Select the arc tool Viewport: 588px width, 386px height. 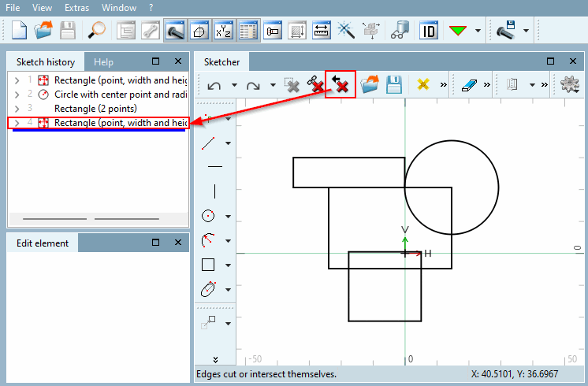coord(208,240)
